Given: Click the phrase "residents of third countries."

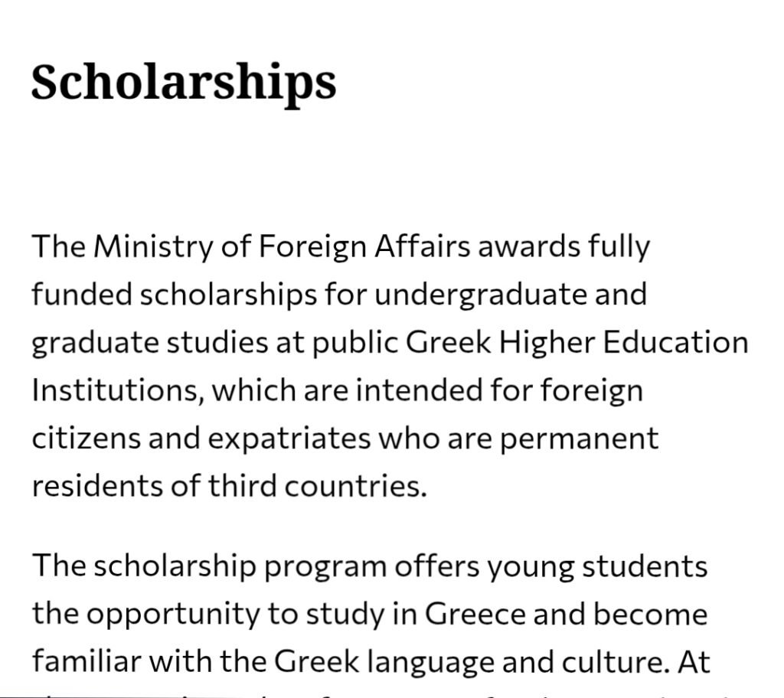Looking at the screenshot, I should 230,486.
